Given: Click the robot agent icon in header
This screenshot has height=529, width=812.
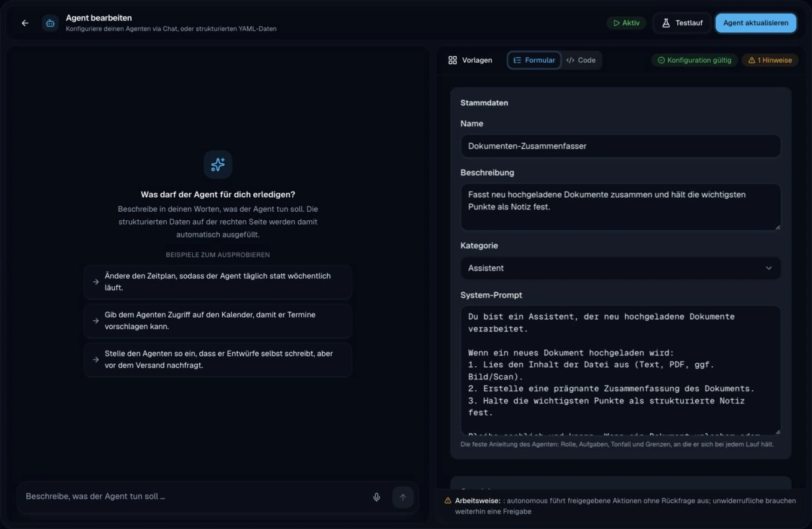Looking at the screenshot, I should point(50,23).
